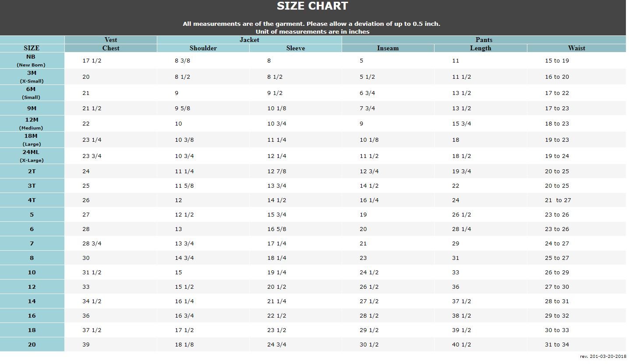Select the NB (New Born) size row label

pos(32,60)
